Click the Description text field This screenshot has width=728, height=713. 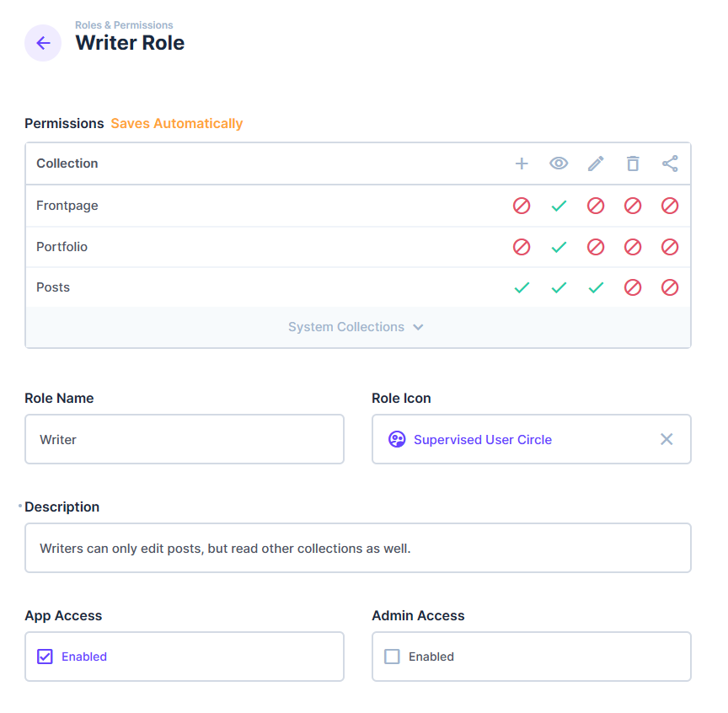358,548
